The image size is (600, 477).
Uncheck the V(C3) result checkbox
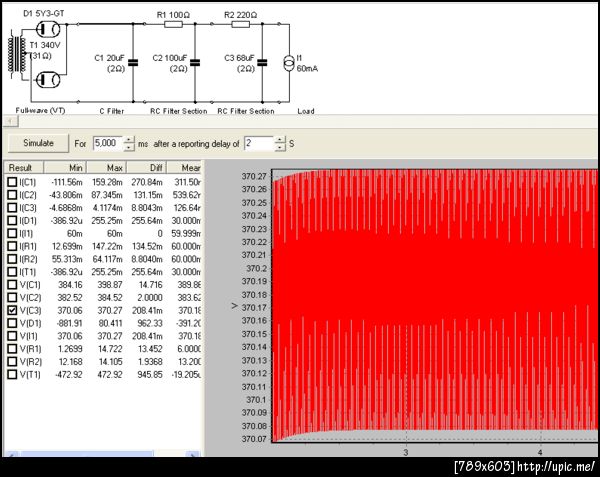tap(12, 310)
